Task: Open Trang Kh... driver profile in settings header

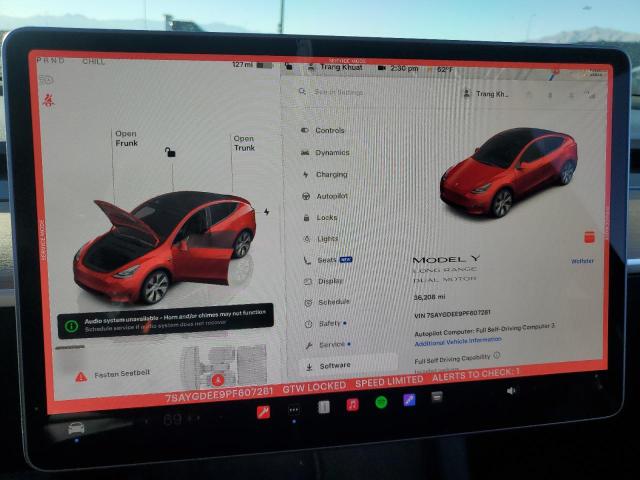Action: click(x=487, y=94)
